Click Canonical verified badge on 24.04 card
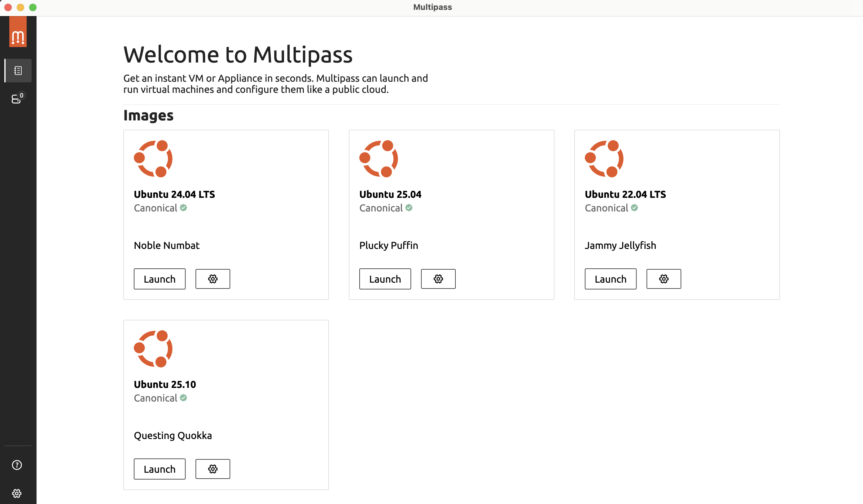863x504 pixels. (183, 208)
